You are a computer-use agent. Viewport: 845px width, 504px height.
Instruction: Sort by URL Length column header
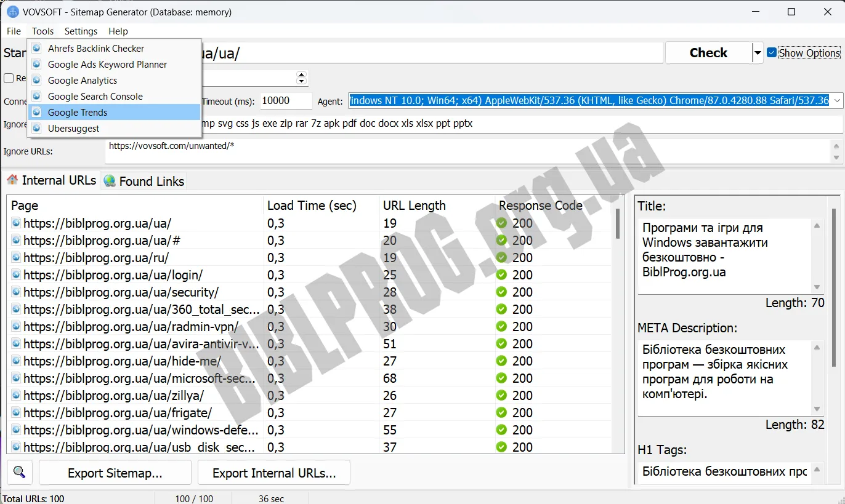click(436, 206)
